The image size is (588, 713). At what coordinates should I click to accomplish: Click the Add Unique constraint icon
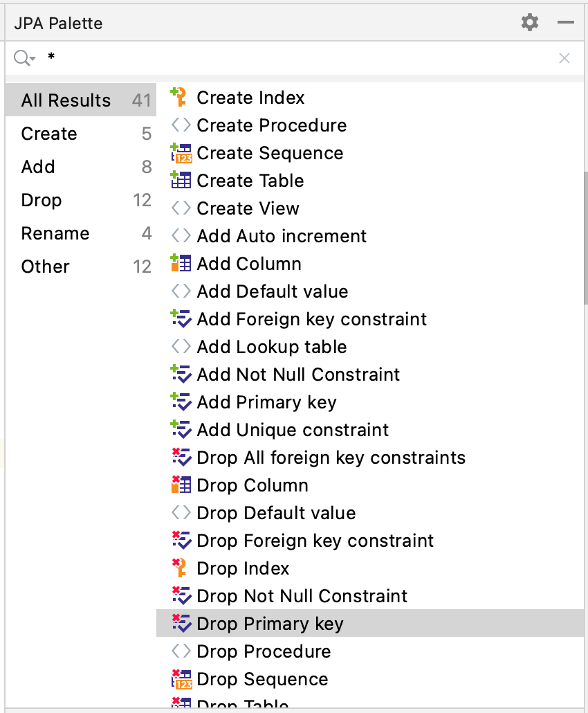[181, 430]
